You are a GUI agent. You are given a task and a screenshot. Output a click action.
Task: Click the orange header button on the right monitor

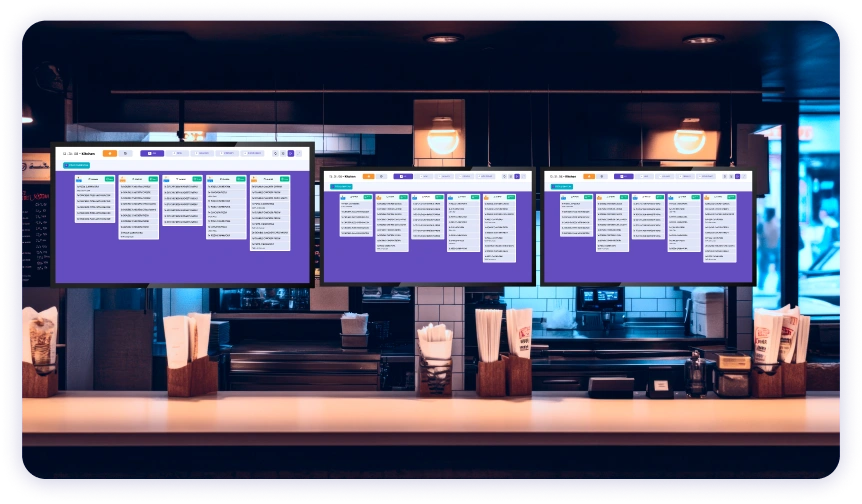click(589, 176)
